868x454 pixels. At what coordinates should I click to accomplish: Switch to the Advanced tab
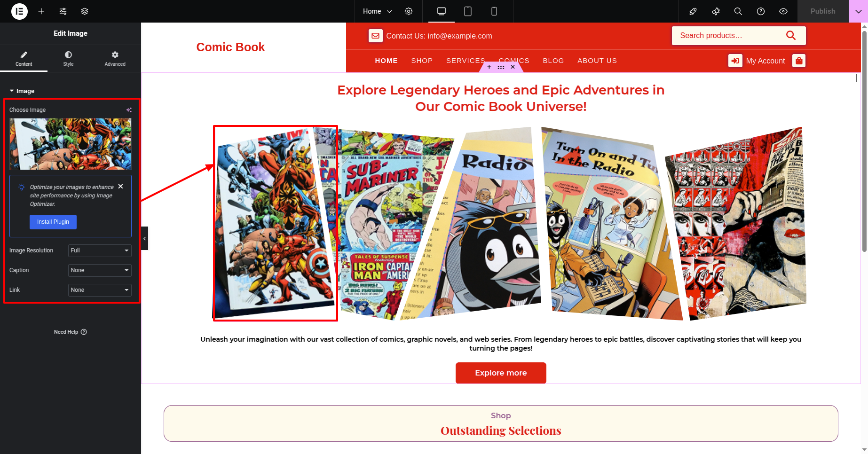pos(115,58)
